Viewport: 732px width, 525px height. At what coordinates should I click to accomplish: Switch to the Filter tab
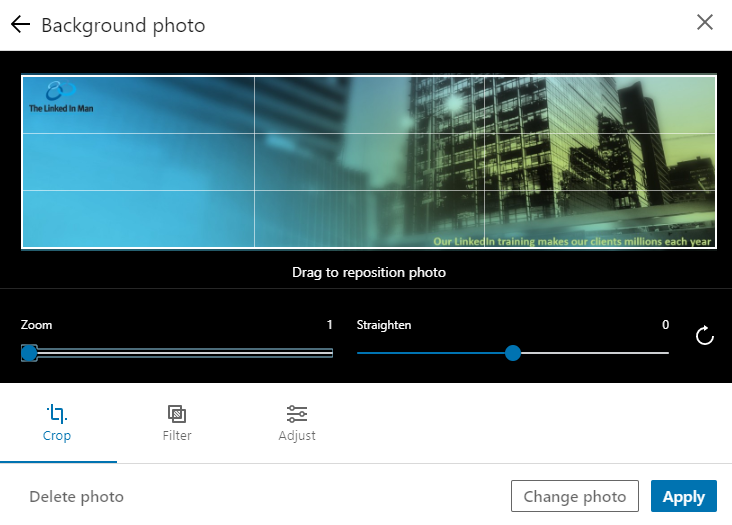click(177, 423)
